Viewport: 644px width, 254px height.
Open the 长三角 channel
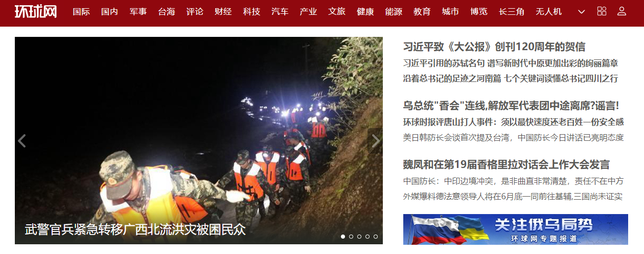(x=512, y=11)
